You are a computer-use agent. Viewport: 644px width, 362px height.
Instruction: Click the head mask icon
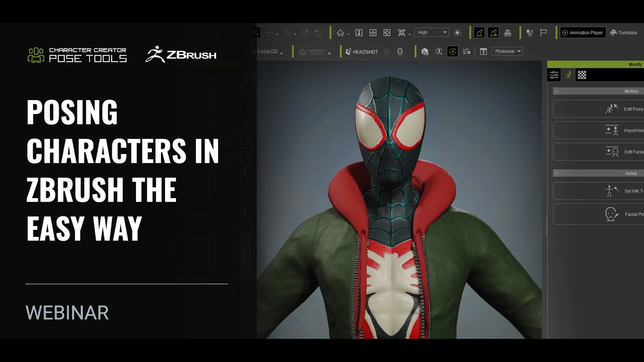coord(400,51)
